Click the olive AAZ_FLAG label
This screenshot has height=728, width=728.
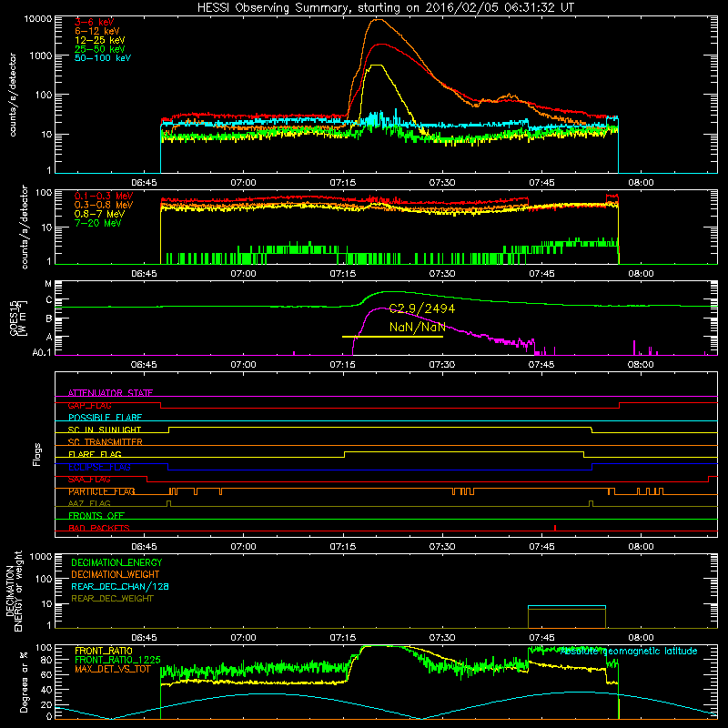pyautogui.click(x=89, y=503)
